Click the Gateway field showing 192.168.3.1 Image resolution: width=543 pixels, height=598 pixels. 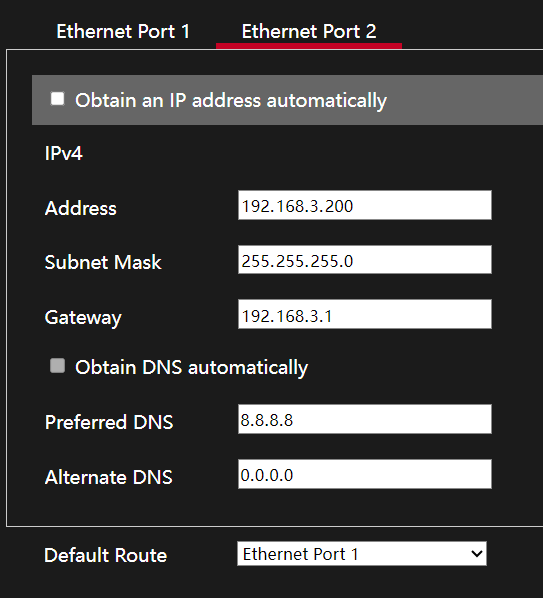pyautogui.click(x=365, y=314)
